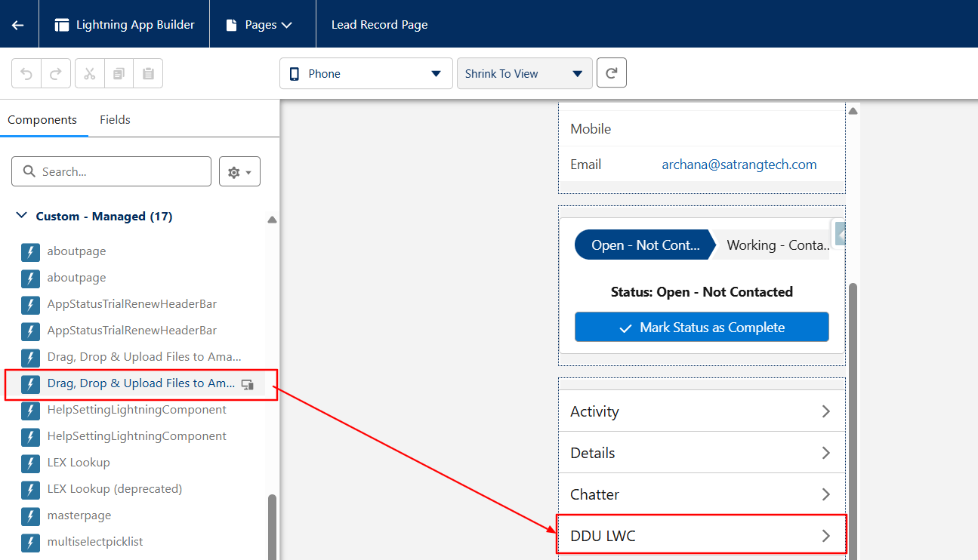Screen dimensions: 978x560
Task: Select the masterpage component
Action: (79, 515)
